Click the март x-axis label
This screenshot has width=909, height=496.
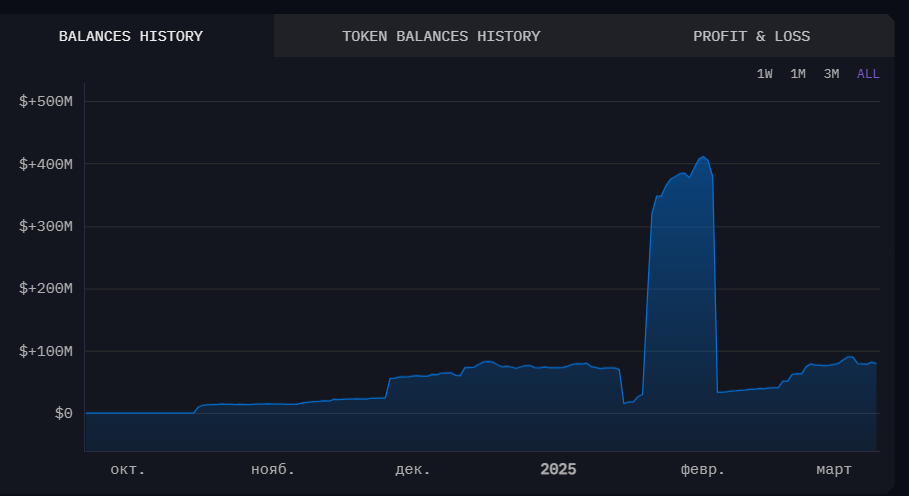point(834,469)
